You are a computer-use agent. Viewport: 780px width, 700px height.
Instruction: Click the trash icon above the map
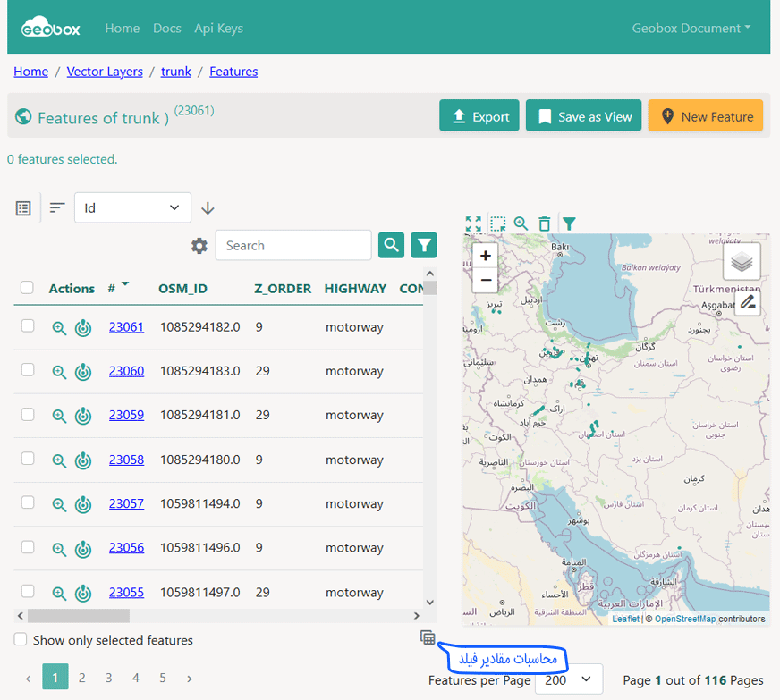[x=545, y=223]
